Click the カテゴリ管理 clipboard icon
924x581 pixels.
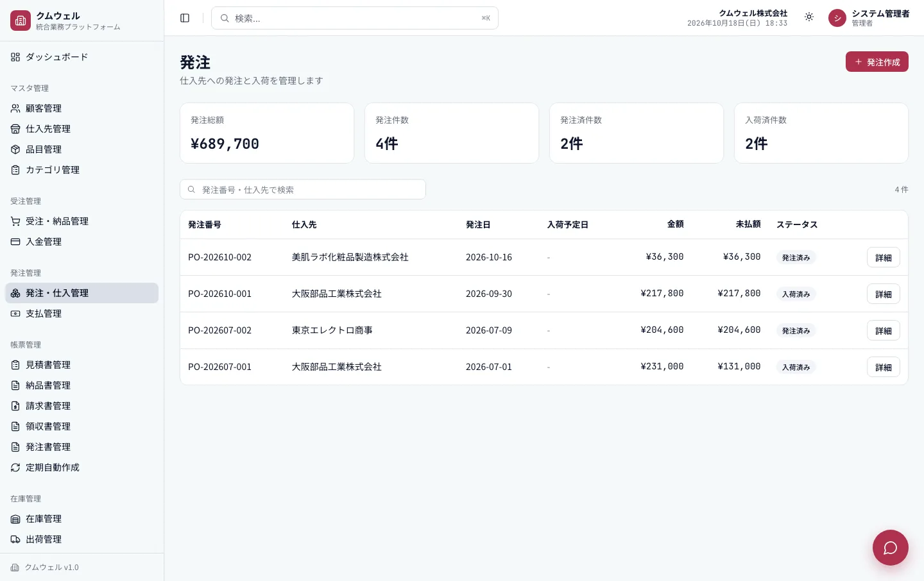(x=15, y=170)
